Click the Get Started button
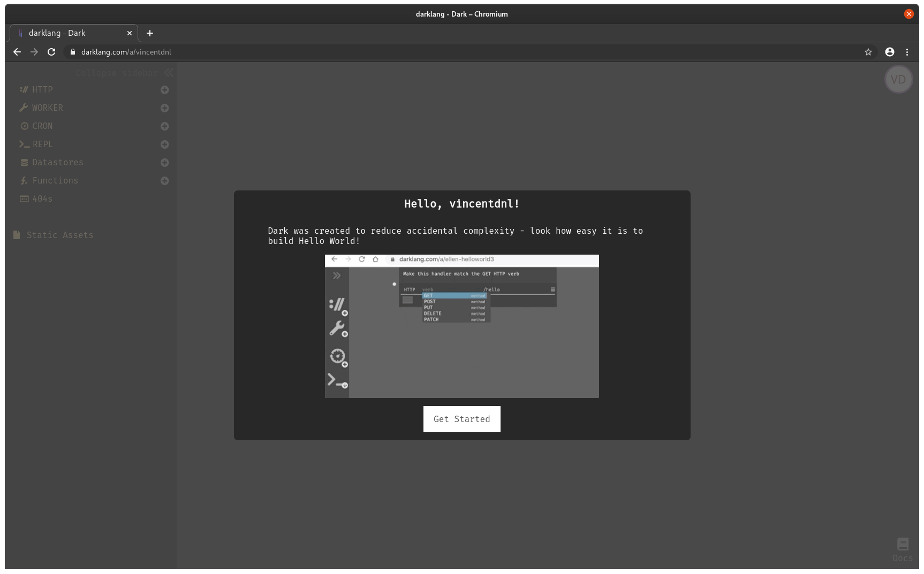 461,419
